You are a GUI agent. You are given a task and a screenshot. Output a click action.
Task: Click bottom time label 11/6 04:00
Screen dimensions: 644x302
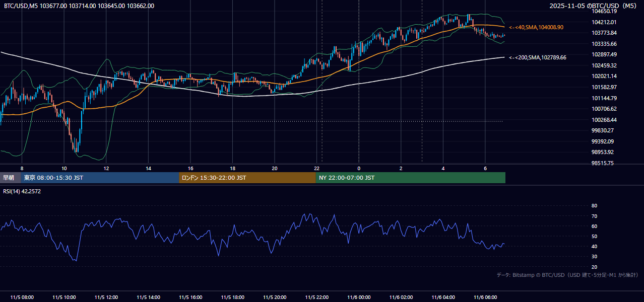pyautogui.click(x=443, y=297)
